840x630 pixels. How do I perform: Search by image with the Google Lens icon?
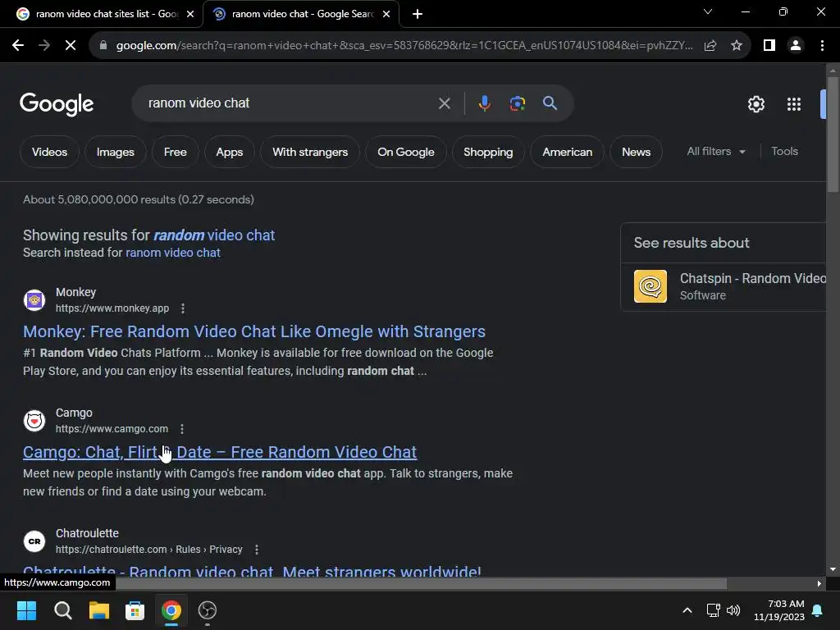pyautogui.click(x=517, y=103)
